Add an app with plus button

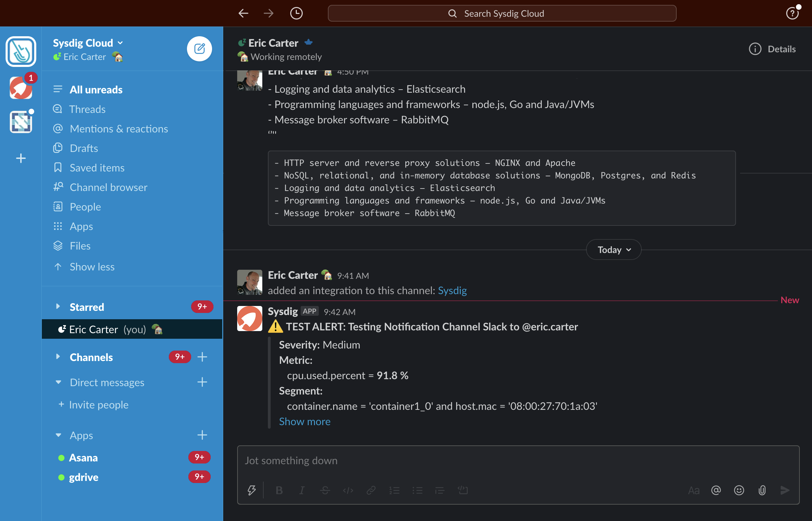click(x=202, y=435)
